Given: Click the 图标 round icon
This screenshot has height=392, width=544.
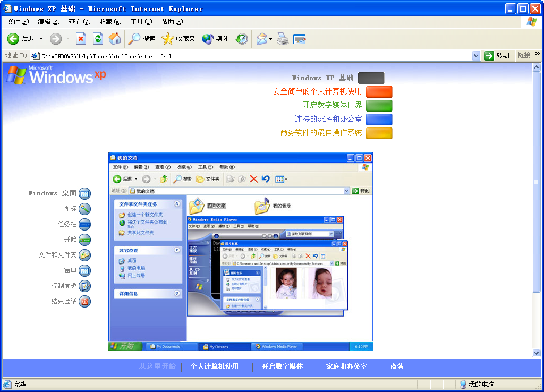Looking at the screenshot, I should (84, 209).
